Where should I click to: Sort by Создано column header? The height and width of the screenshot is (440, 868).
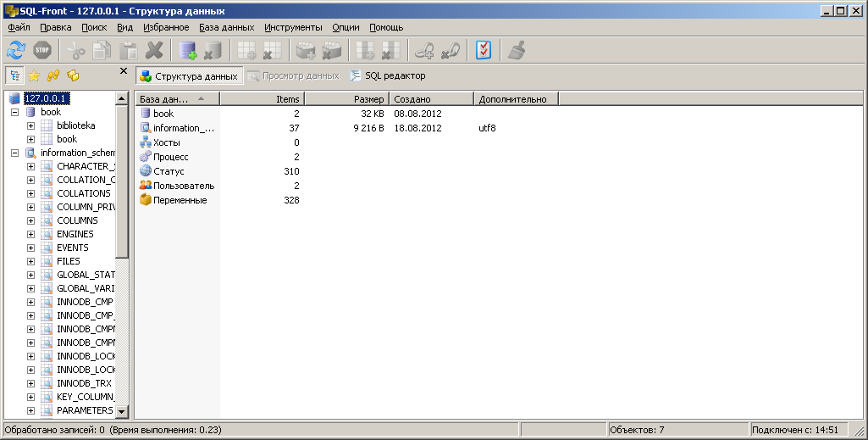[432, 99]
